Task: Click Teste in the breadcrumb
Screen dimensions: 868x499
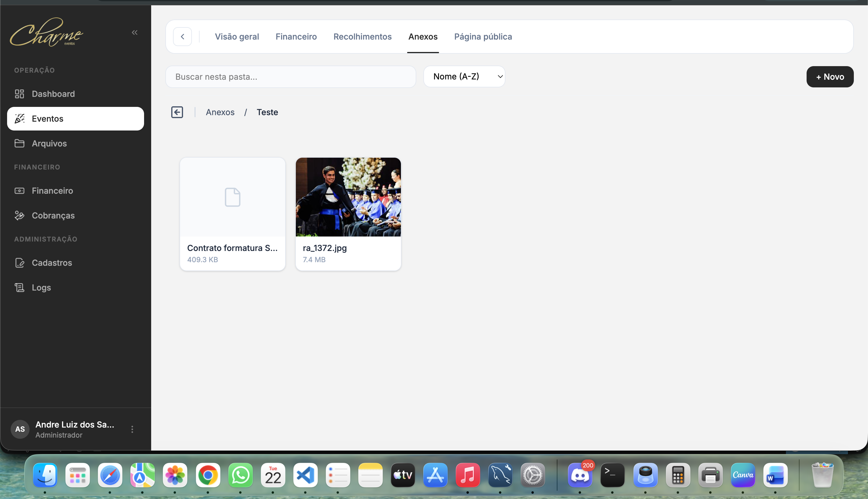Action: 267,112
